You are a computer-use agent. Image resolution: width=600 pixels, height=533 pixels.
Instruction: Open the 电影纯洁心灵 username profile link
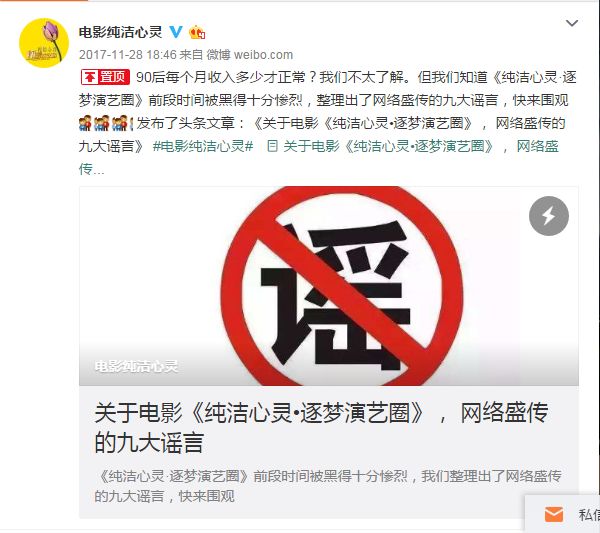coord(121,32)
